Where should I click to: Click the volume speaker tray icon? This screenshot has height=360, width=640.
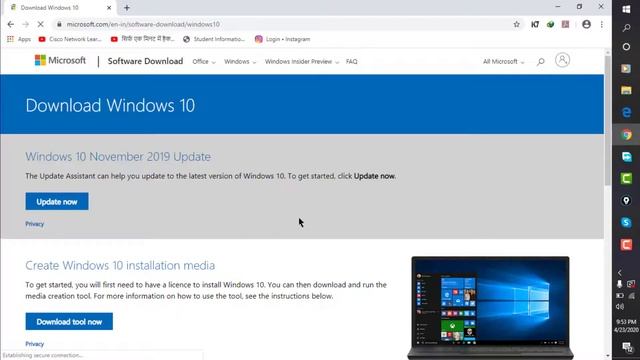[x=620, y=307]
